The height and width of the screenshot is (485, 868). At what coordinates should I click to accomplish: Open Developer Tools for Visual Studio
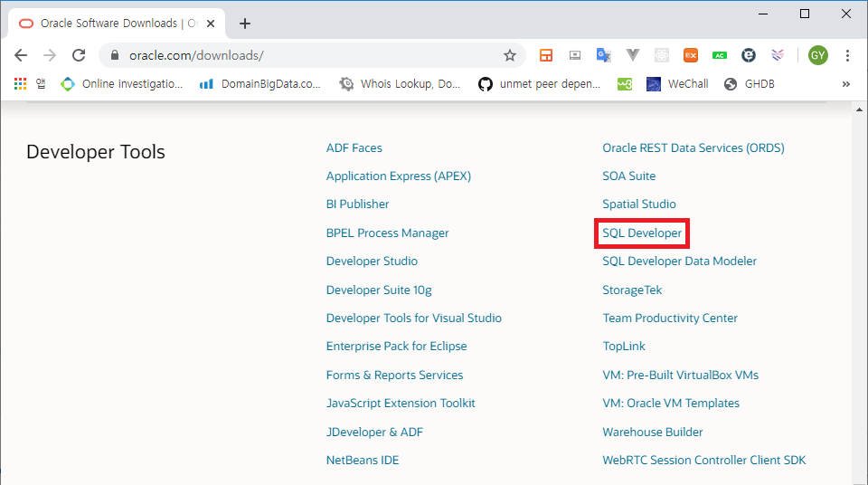413,319
